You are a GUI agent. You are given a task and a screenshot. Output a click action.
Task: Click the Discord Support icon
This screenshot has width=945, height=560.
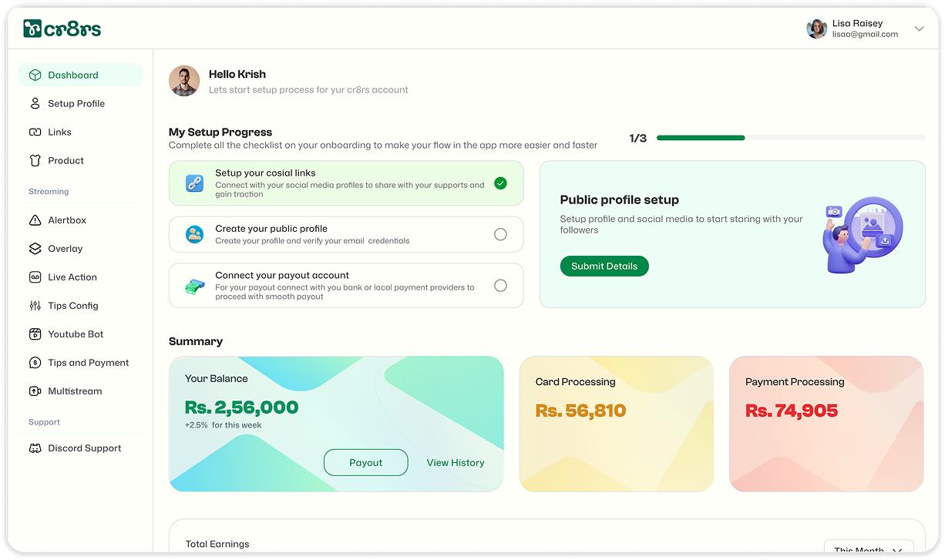click(x=35, y=448)
